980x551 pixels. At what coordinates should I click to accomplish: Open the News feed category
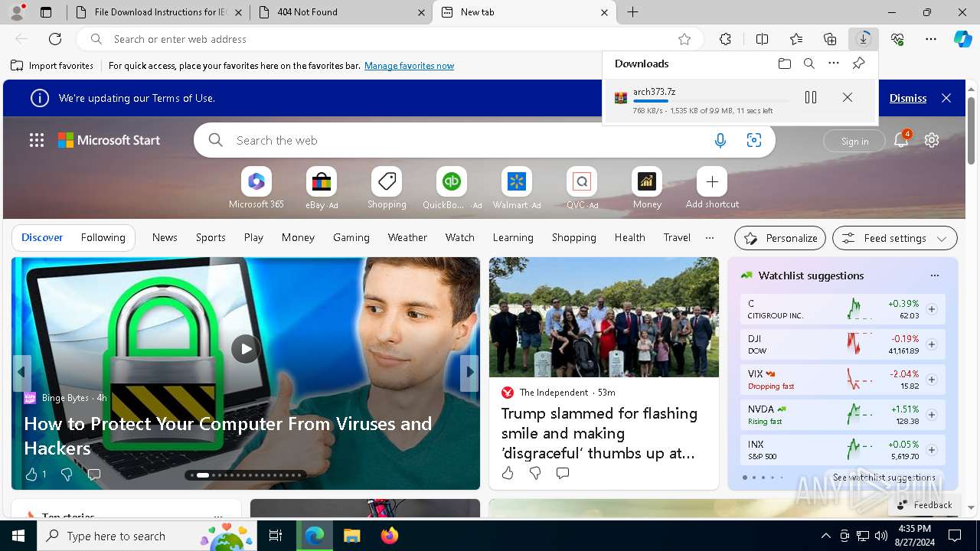165,237
